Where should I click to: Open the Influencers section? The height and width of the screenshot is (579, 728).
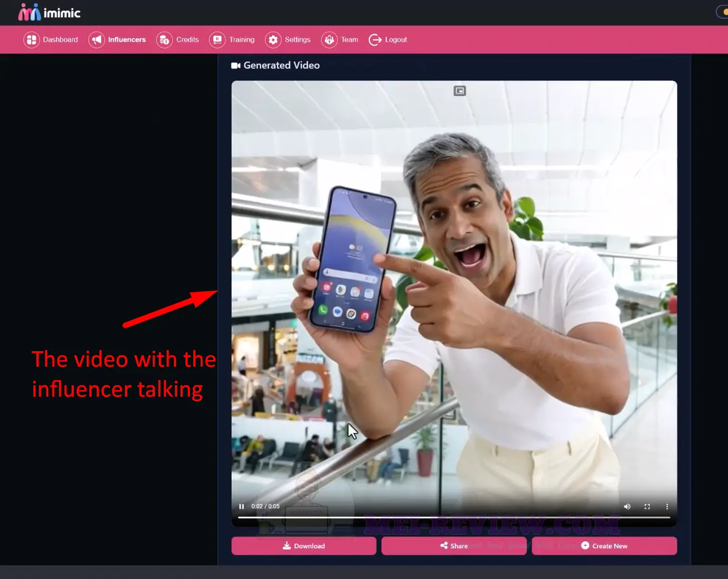click(117, 39)
